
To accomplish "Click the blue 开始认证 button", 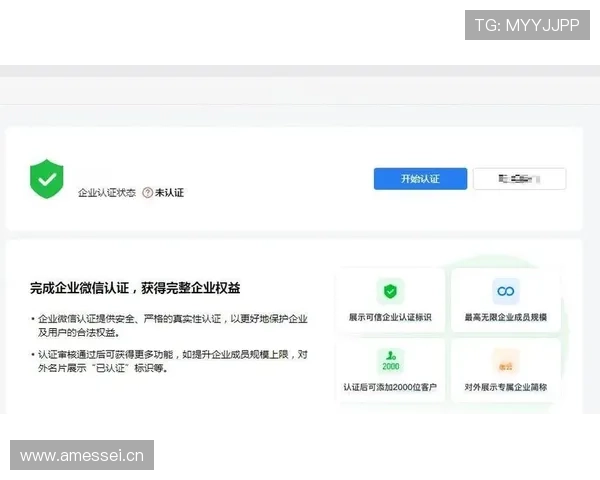I will pyautogui.click(x=420, y=179).
